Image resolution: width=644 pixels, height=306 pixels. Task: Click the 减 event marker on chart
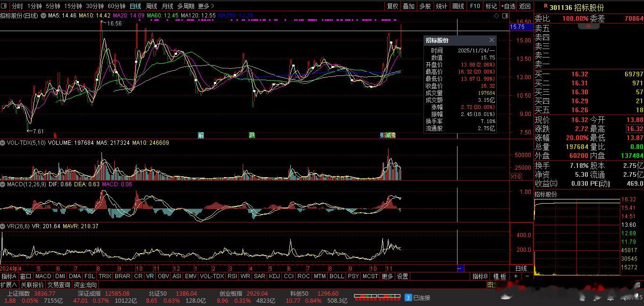pyautogui.click(x=388, y=135)
